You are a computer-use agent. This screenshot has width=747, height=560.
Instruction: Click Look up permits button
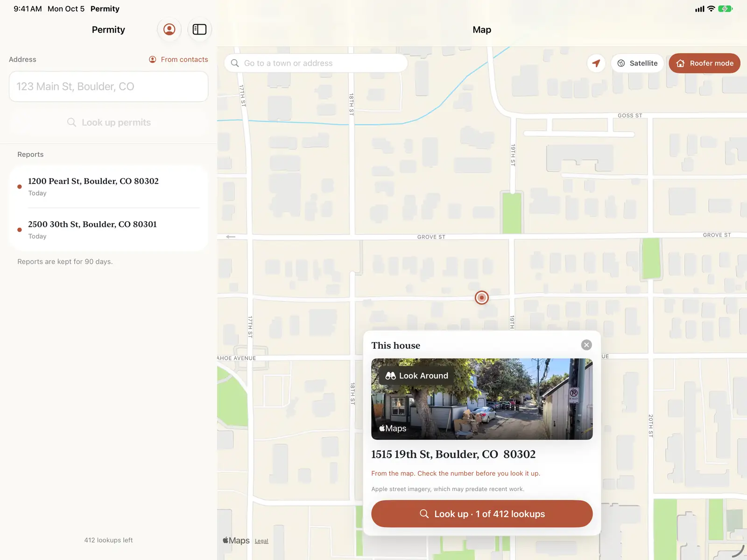click(x=108, y=122)
